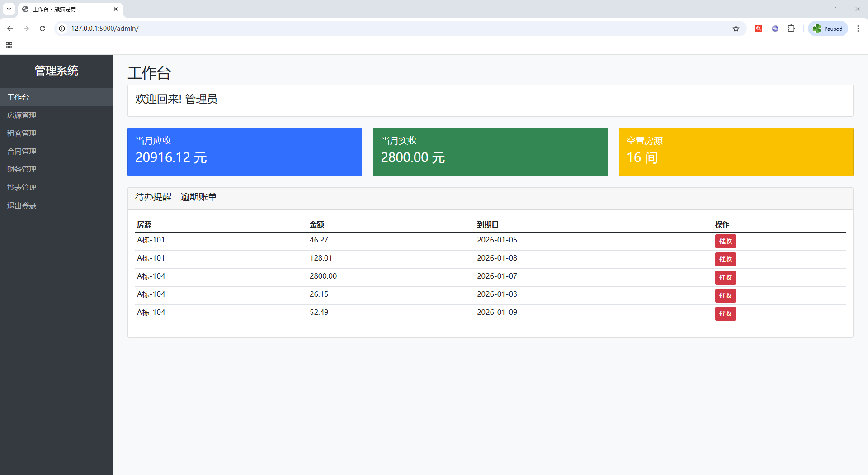Screen dimensions: 868x475
Task: Click 催收 for the 52.49 bill
Action: (725, 313)
